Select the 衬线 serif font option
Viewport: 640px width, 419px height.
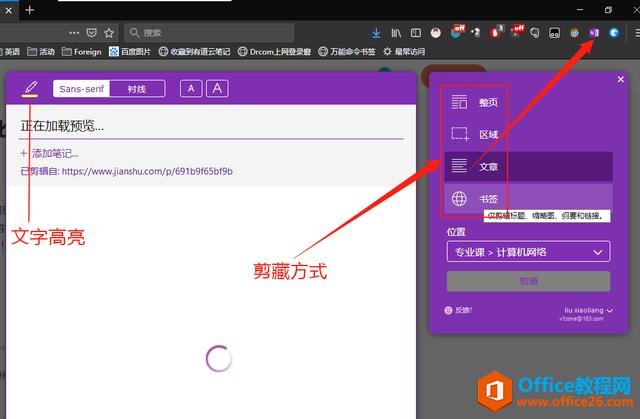coord(137,89)
